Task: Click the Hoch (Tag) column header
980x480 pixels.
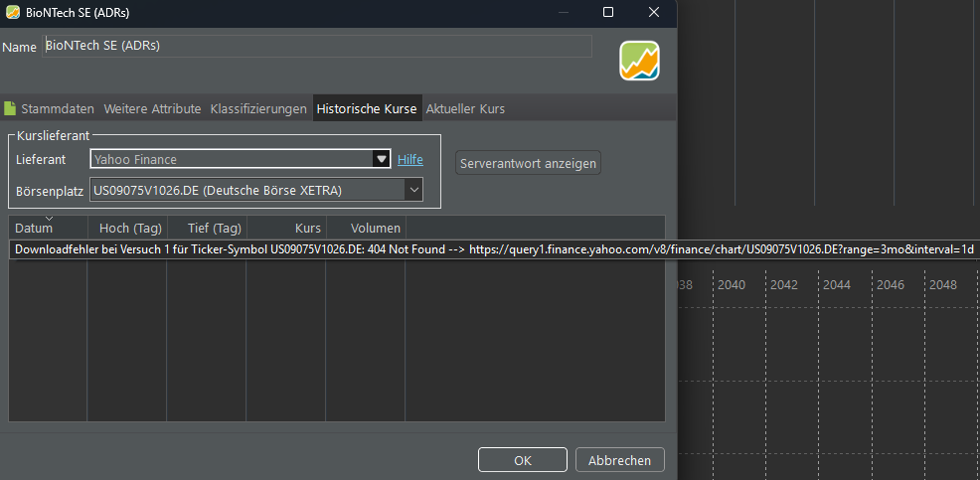Action: (x=127, y=229)
